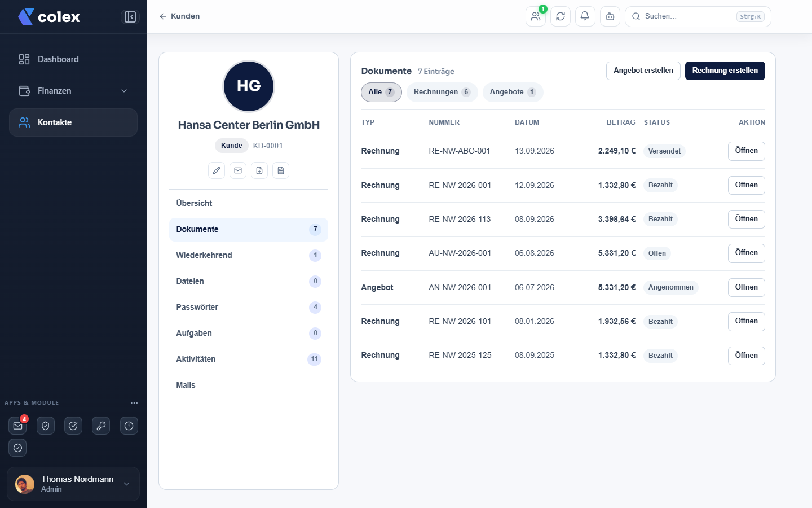The width and height of the screenshot is (812, 508).
Task: Open the notifications bell
Action: pos(585,16)
